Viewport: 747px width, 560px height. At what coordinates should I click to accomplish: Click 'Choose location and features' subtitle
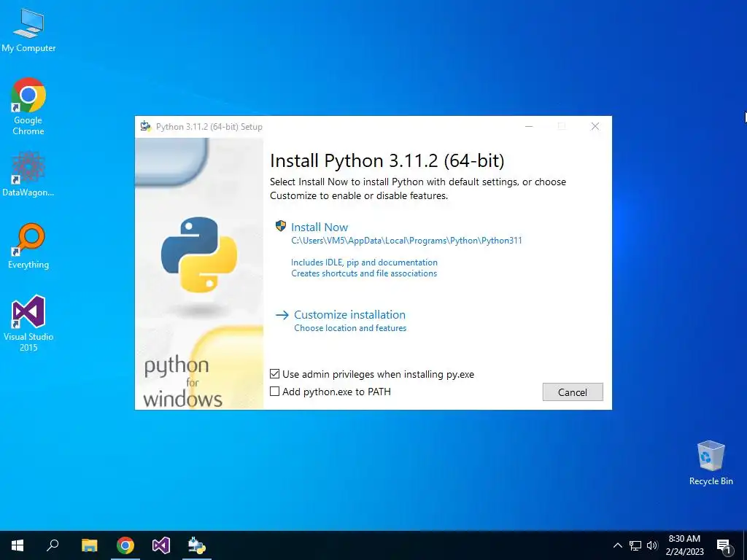pyautogui.click(x=350, y=328)
